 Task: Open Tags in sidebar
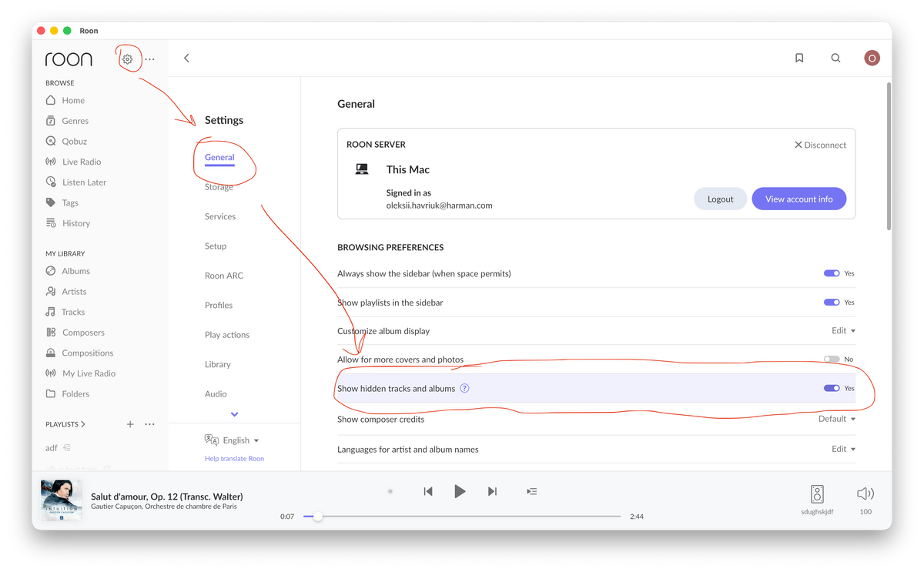pyautogui.click(x=70, y=203)
